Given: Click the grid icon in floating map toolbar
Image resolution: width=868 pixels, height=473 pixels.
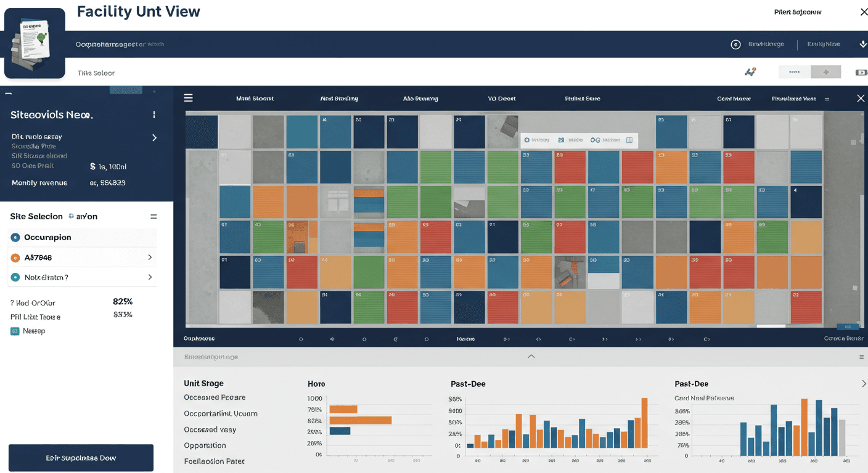Looking at the screenshot, I should click(629, 140).
